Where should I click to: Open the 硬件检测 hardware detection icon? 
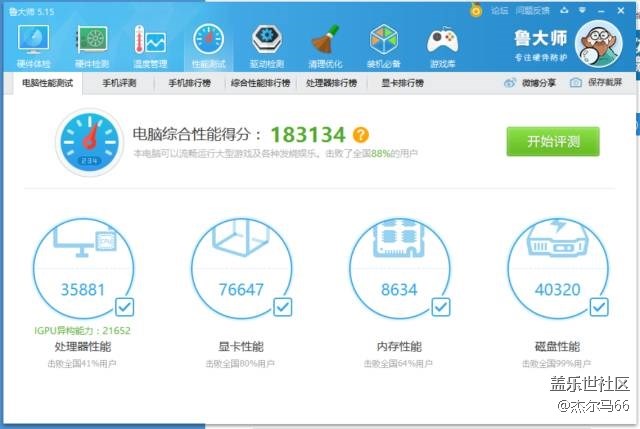[92, 44]
